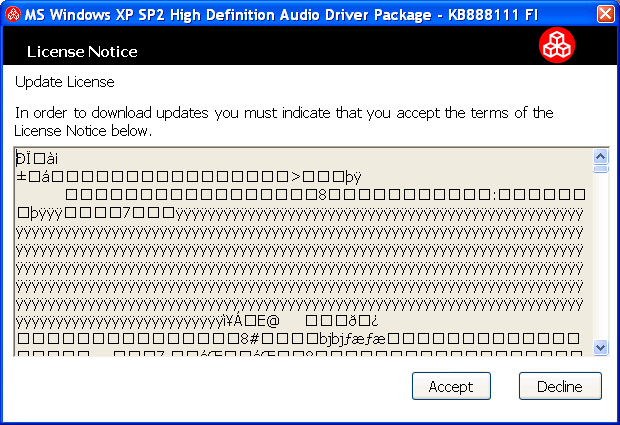Click the empty scrollbar track below the thumb
The width and height of the screenshot is (620, 425).
[601, 260]
